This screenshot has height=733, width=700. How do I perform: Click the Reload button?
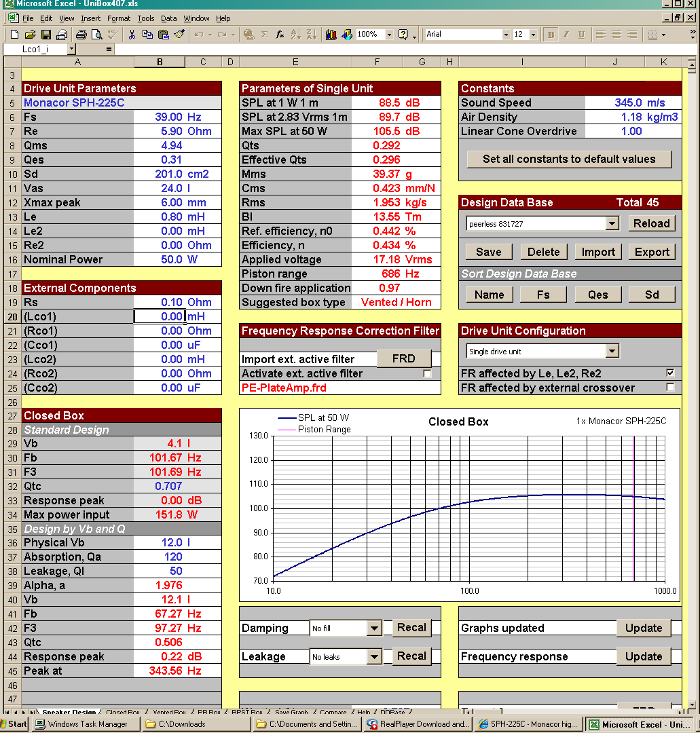click(651, 223)
